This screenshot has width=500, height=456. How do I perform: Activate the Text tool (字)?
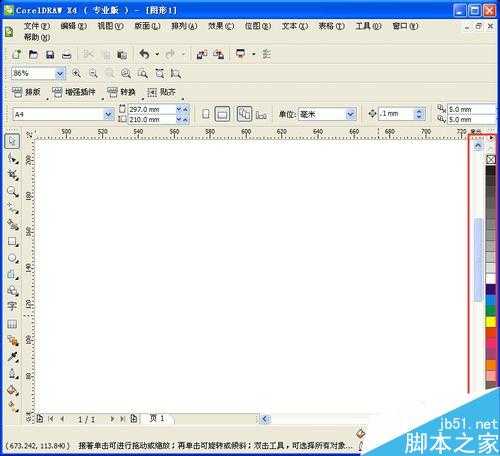[12, 306]
